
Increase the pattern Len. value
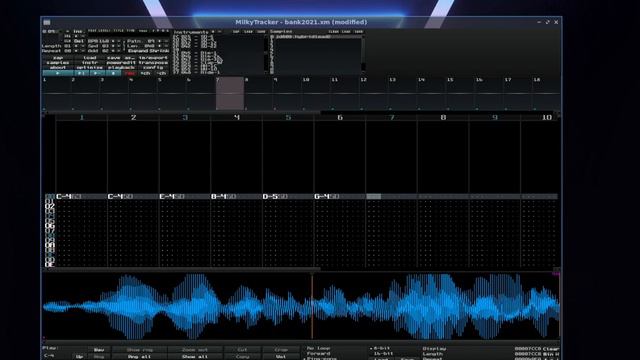coord(160,46)
